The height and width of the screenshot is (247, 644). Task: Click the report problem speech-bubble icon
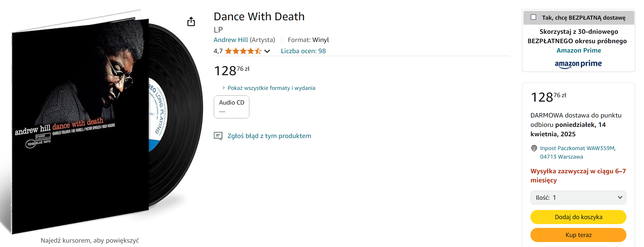pos(218,136)
